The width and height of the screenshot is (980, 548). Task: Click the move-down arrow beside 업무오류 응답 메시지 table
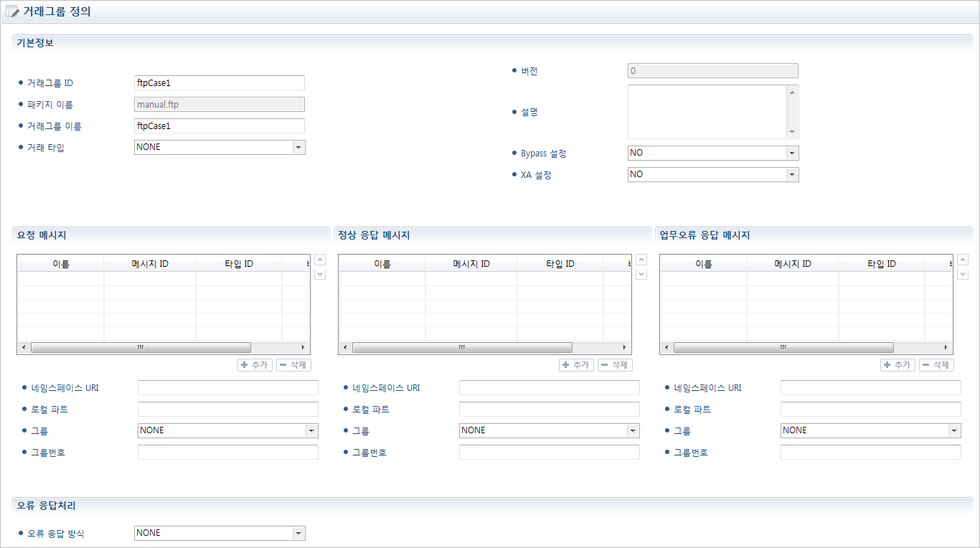963,274
